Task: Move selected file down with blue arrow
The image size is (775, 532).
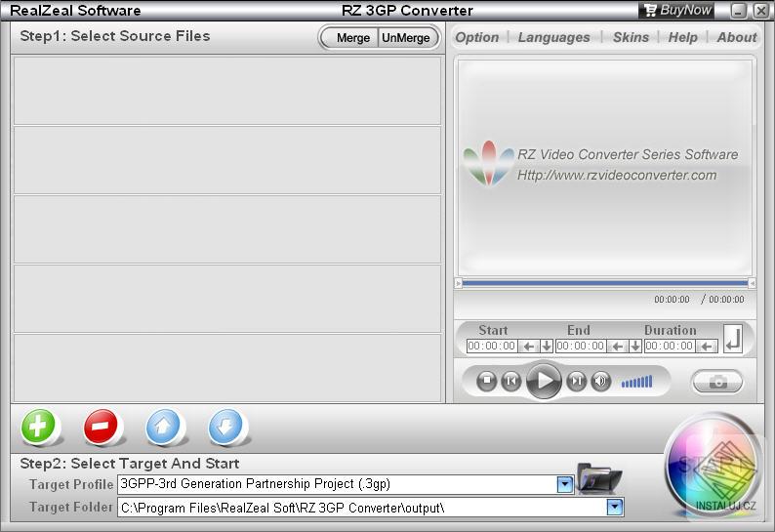Action: coord(225,427)
